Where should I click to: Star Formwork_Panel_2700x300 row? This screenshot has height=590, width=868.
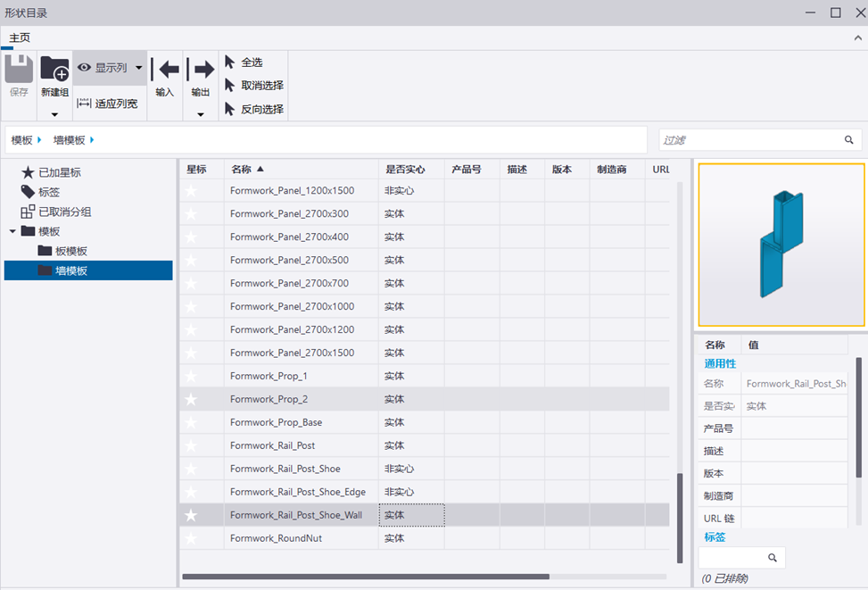coord(191,214)
